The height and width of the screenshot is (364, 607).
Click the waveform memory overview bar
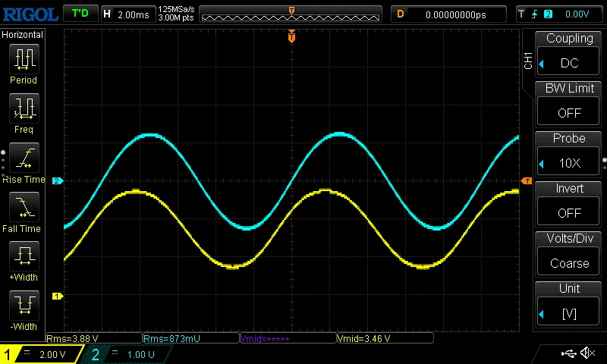coord(292,14)
